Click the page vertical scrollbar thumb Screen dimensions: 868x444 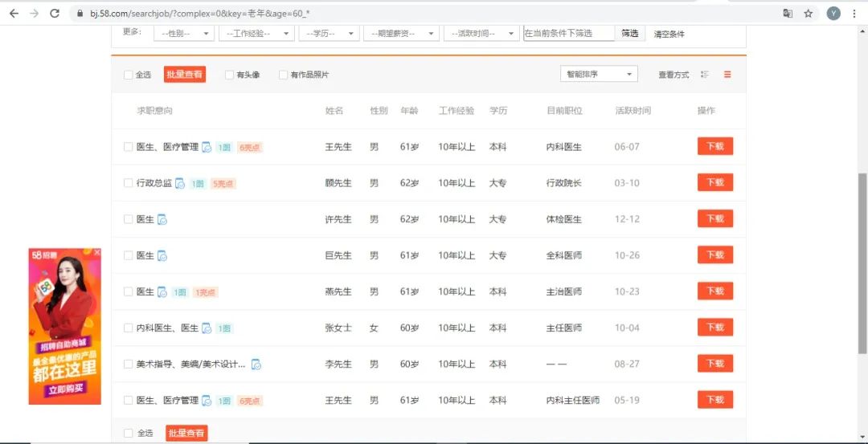click(x=862, y=263)
